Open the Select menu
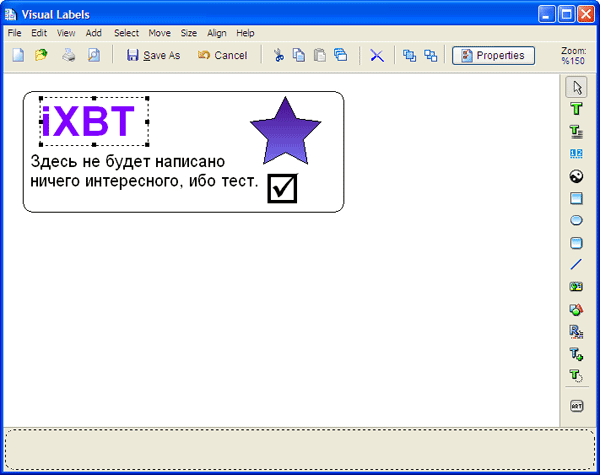 click(126, 33)
